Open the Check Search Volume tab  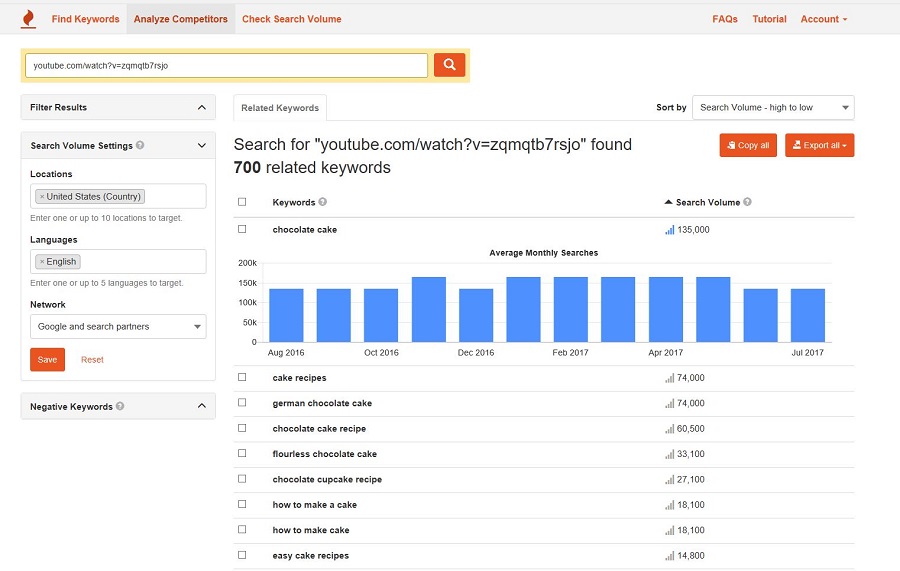point(292,19)
